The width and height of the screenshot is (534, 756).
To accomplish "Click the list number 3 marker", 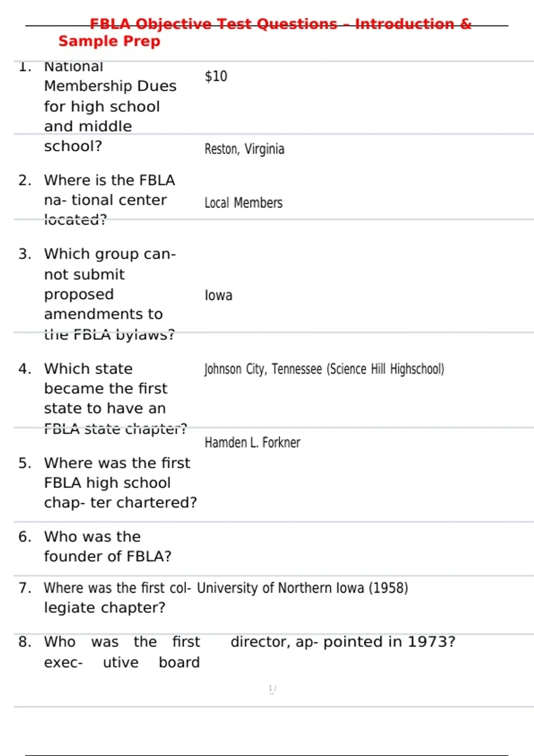I will 25,254.
